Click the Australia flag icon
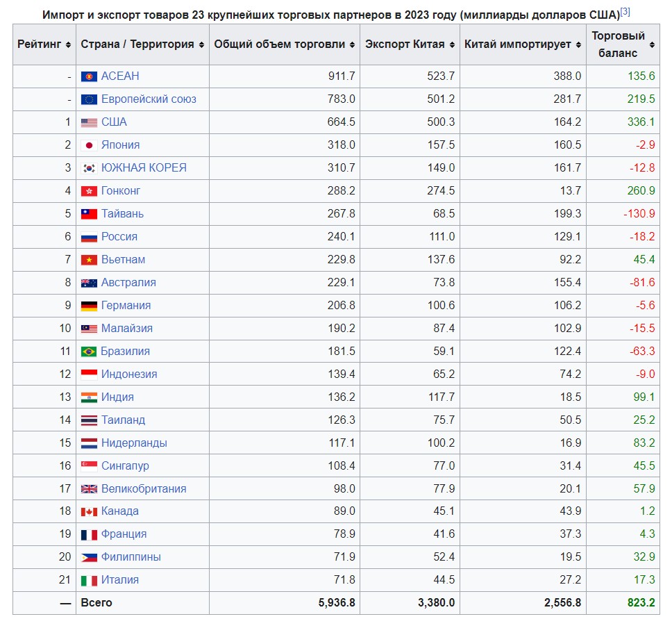Image resolution: width=672 pixels, height=619 pixels. pos(89,283)
